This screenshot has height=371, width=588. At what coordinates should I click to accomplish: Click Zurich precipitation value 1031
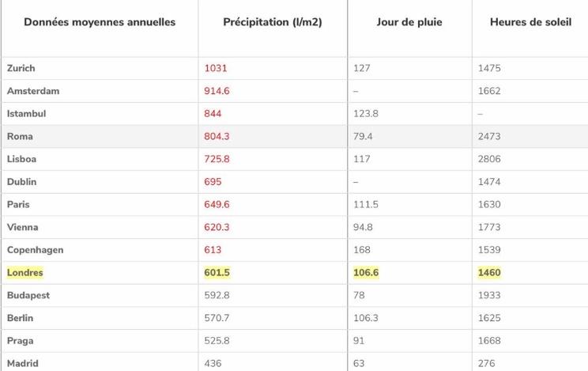coord(216,69)
